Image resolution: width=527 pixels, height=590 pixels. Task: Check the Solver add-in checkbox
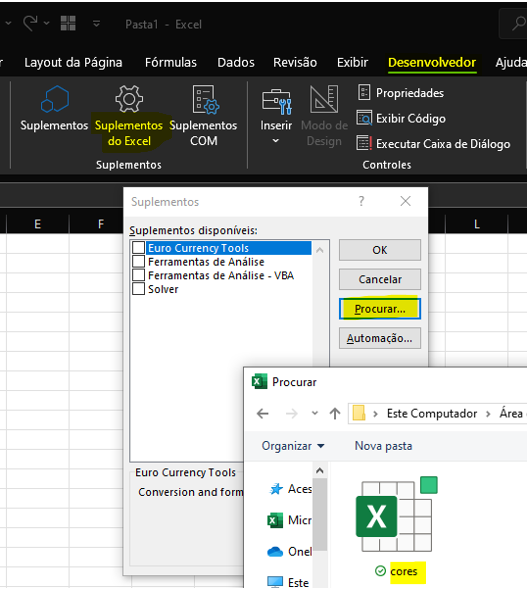(138, 289)
